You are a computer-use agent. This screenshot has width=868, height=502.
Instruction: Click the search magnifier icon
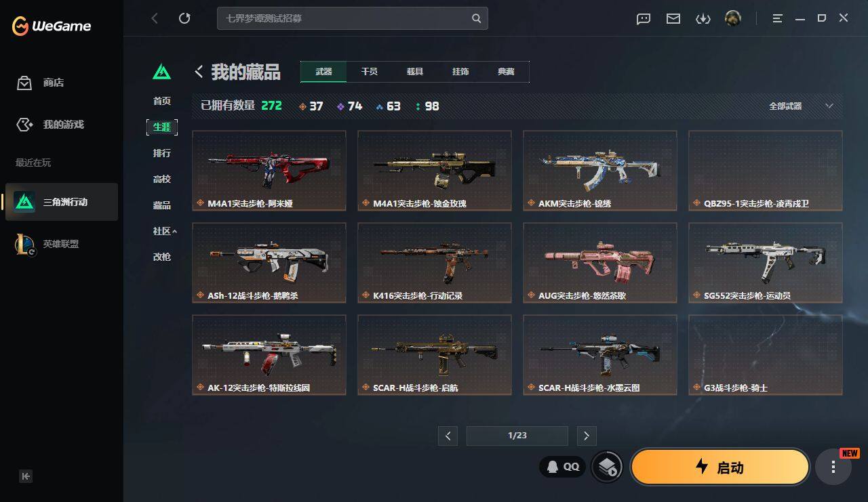(477, 18)
